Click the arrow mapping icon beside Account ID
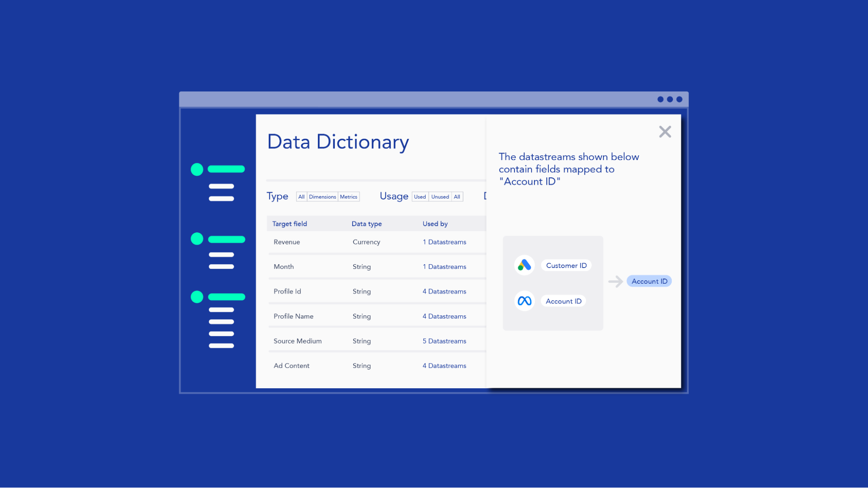This screenshot has height=488, width=868. click(x=615, y=281)
